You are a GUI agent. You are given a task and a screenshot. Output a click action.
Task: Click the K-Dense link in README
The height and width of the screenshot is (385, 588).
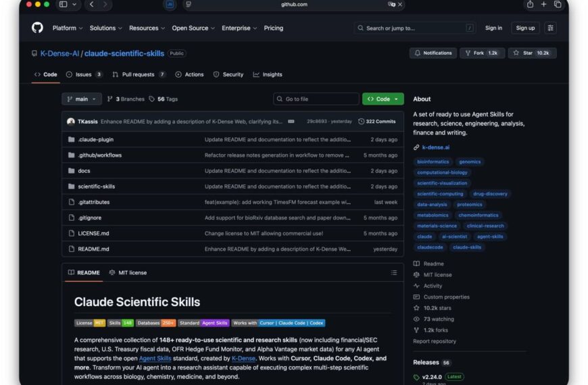tap(243, 359)
